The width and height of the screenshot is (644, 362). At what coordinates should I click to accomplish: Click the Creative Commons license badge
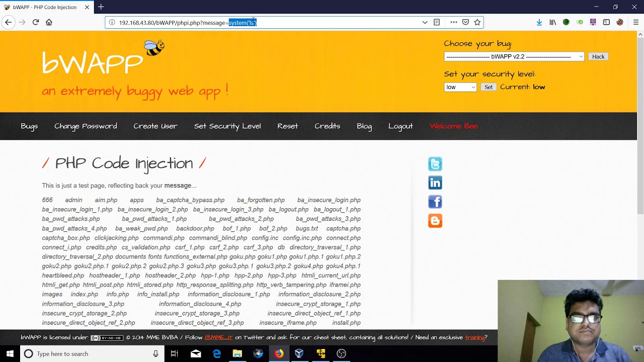(x=107, y=338)
